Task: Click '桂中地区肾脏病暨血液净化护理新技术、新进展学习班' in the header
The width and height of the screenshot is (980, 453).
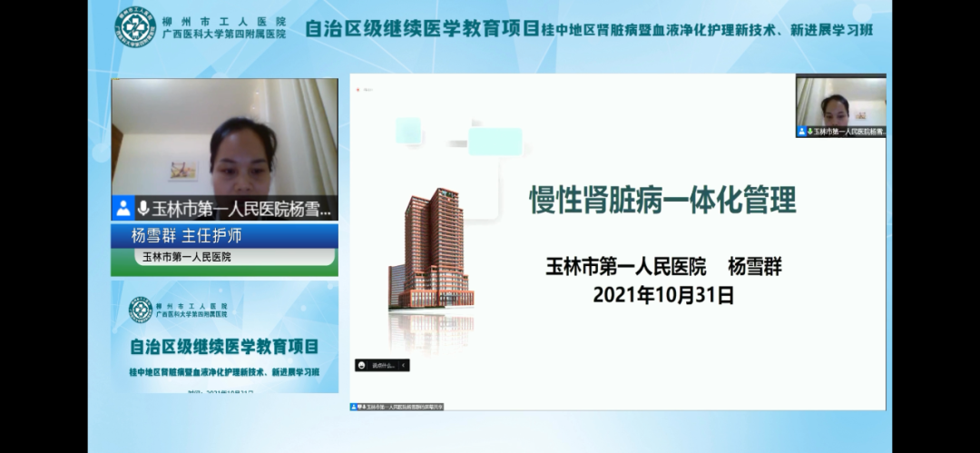Action: (x=707, y=29)
